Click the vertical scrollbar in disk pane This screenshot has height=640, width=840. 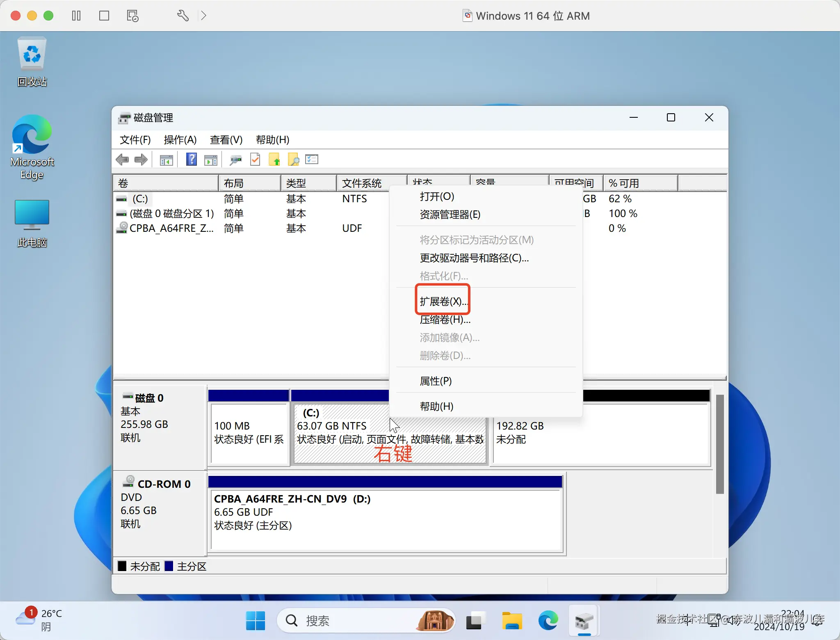tap(719, 444)
